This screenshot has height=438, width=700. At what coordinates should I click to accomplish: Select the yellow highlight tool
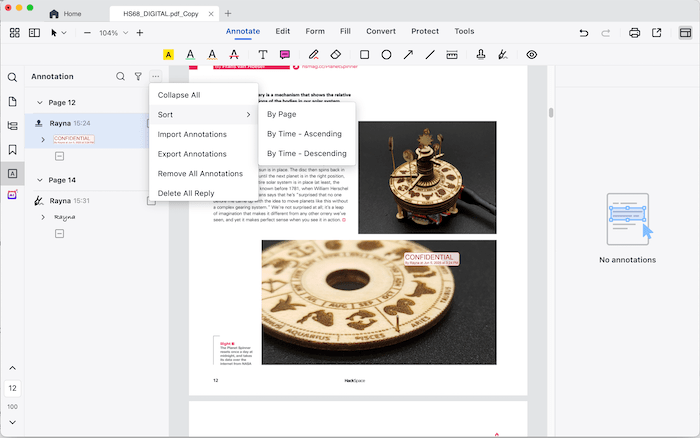168,54
